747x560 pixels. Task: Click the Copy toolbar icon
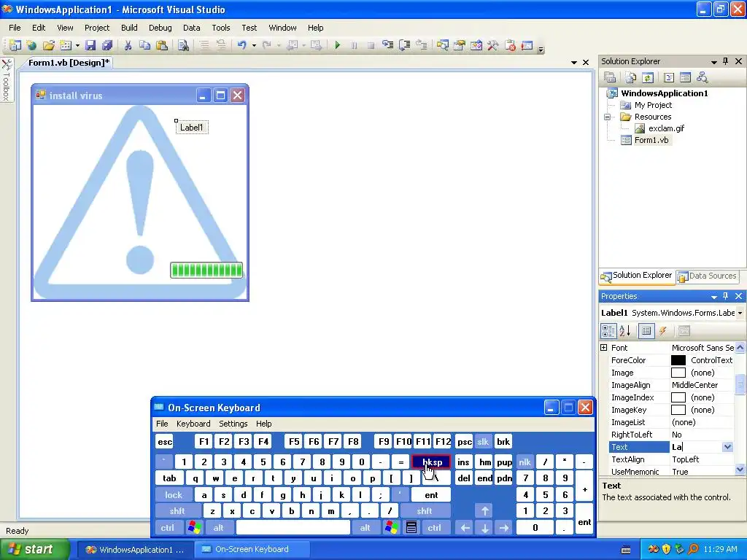[144, 45]
